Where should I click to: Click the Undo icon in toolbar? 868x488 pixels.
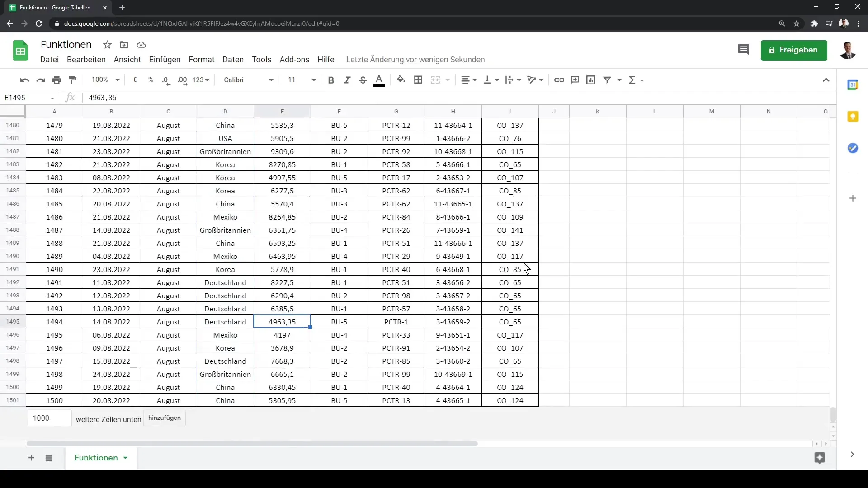click(x=24, y=80)
